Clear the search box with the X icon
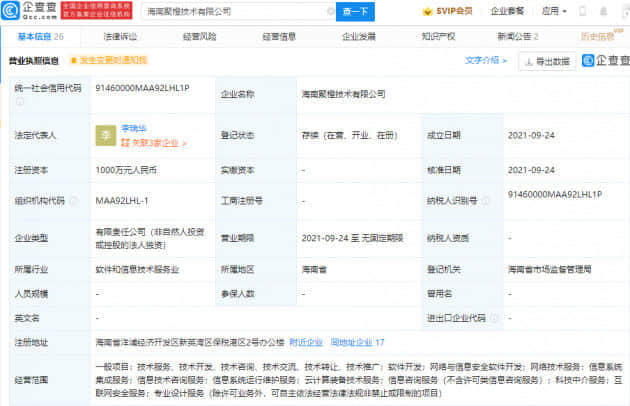This screenshot has height=406, width=630. 330,11
